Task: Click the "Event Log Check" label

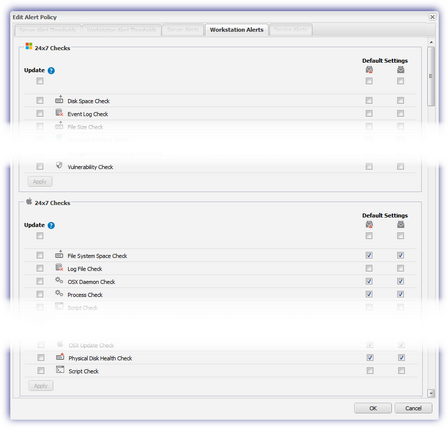Action: (x=88, y=114)
